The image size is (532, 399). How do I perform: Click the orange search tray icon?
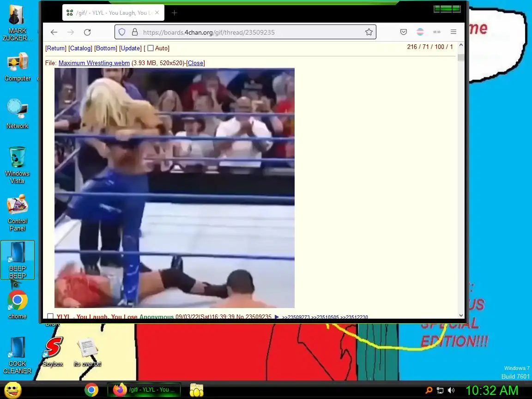pos(429,390)
